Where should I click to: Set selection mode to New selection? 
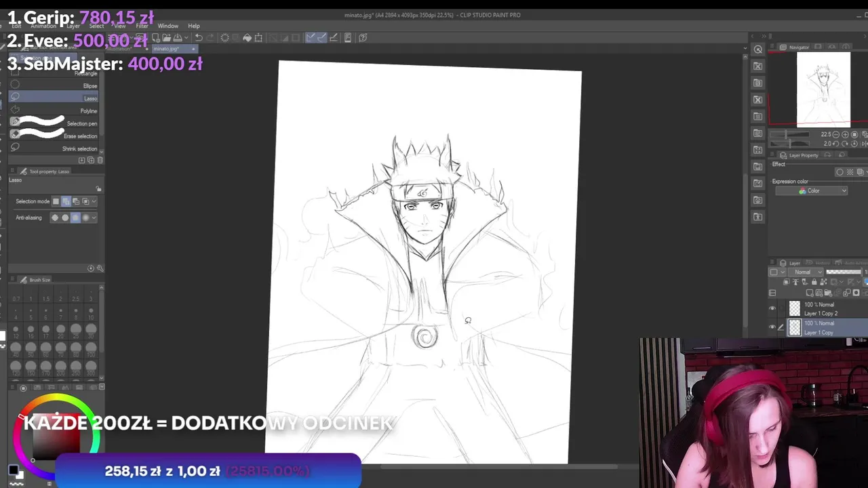(x=56, y=201)
